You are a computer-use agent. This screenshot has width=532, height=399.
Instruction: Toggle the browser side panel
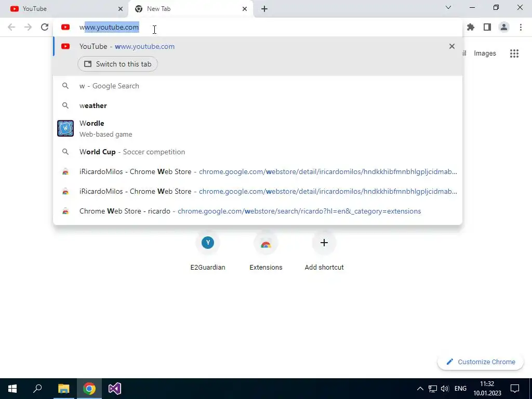tap(487, 27)
